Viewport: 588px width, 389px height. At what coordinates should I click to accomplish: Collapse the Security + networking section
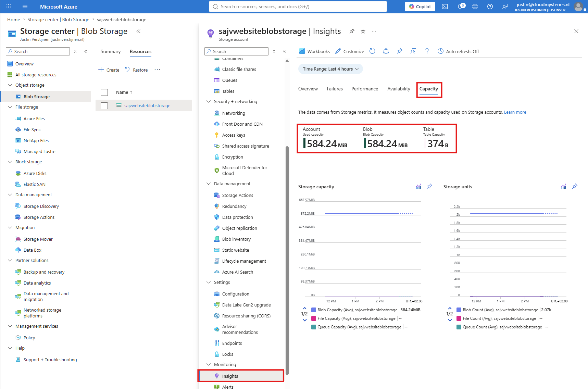click(x=209, y=102)
